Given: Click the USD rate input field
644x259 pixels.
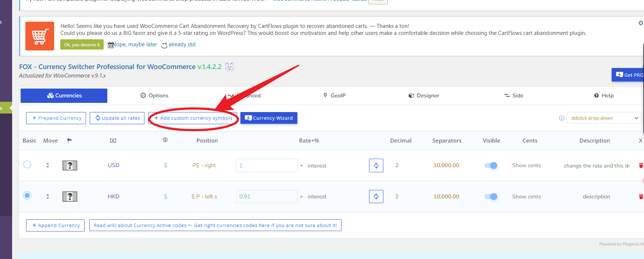Looking at the screenshot, I should pos(267,165).
